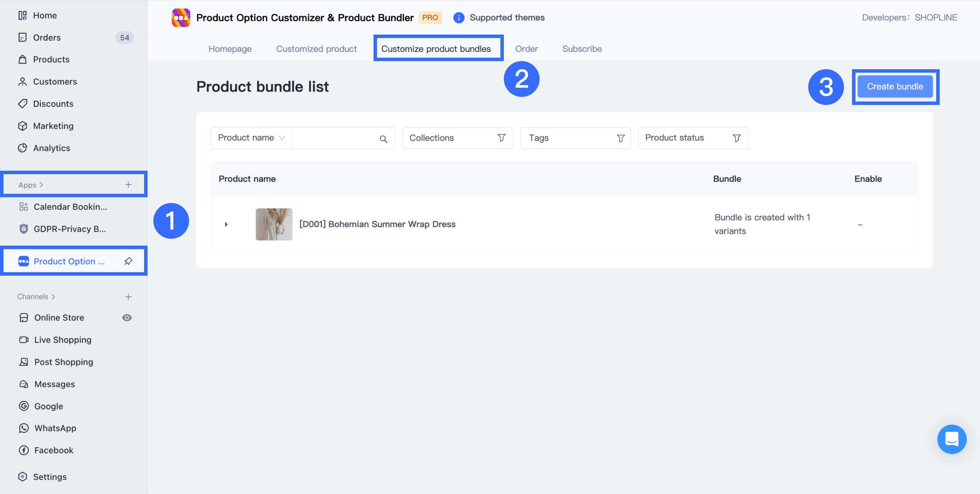This screenshot has width=980, height=494.
Task: Open the Product status filter dropdown
Action: [x=693, y=138]
